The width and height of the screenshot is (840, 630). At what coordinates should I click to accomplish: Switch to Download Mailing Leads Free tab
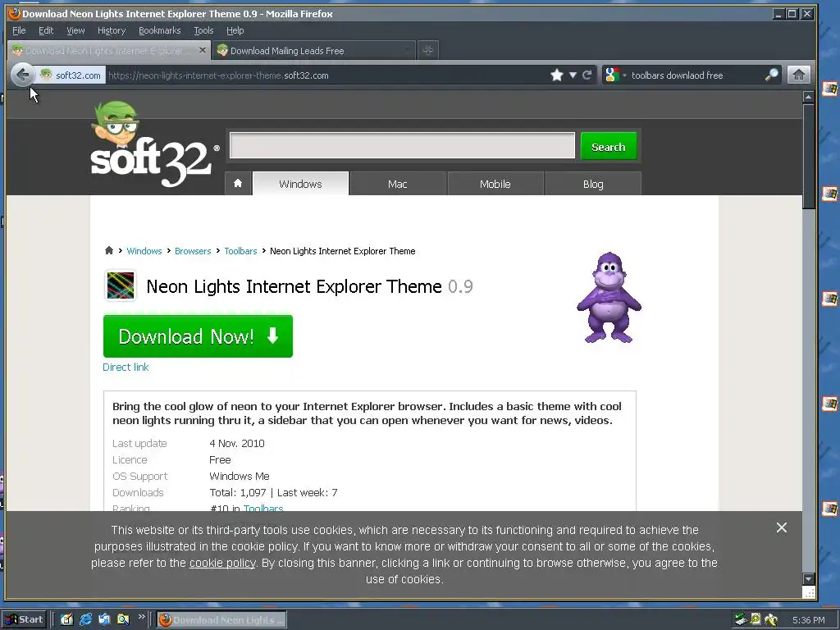pyautogui.click(x=314, y=50)
